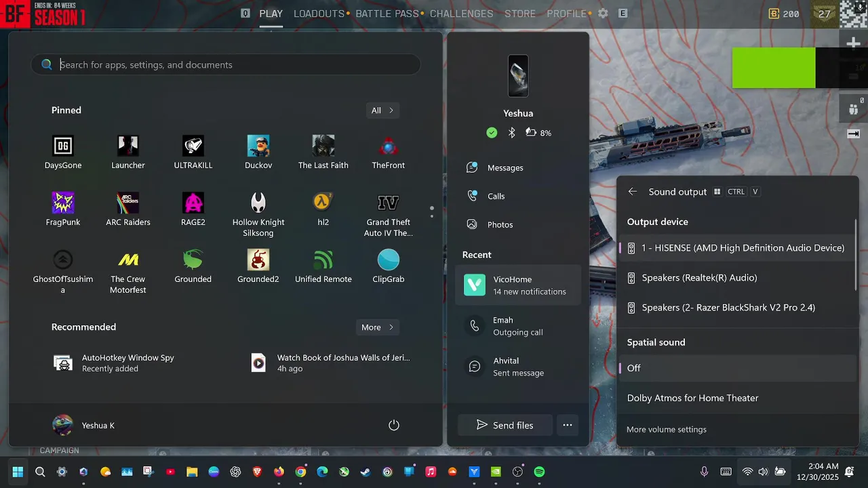Open Watch Book of Joshua recommended file

click(x=331, y=363)
